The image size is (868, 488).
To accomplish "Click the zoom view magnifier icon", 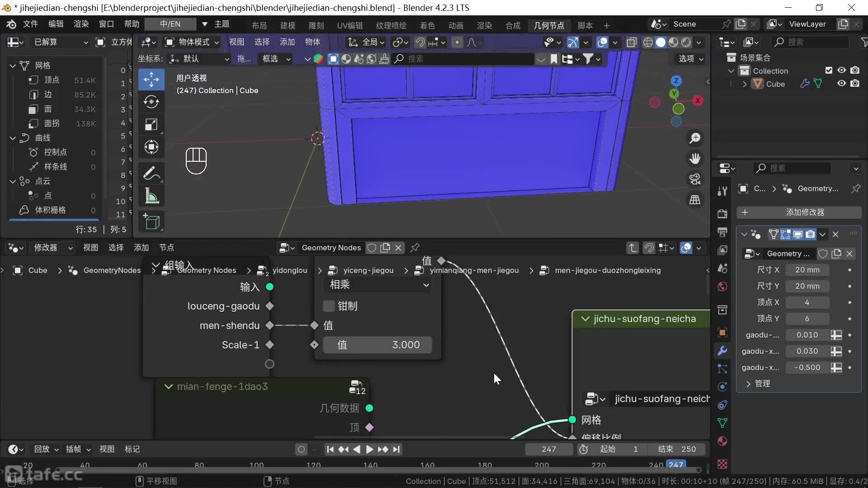I will tap(695, 138).
